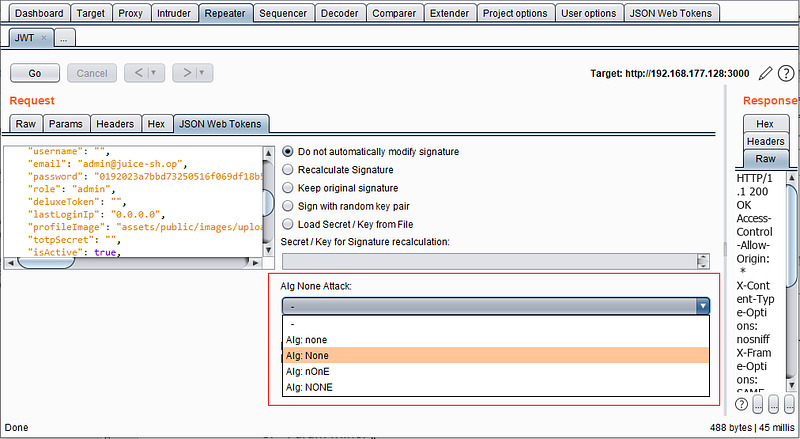The width and height of the screenshot is (800, 439).
Task: Click the "role": "admin" line in JWT
Action: 69,189
